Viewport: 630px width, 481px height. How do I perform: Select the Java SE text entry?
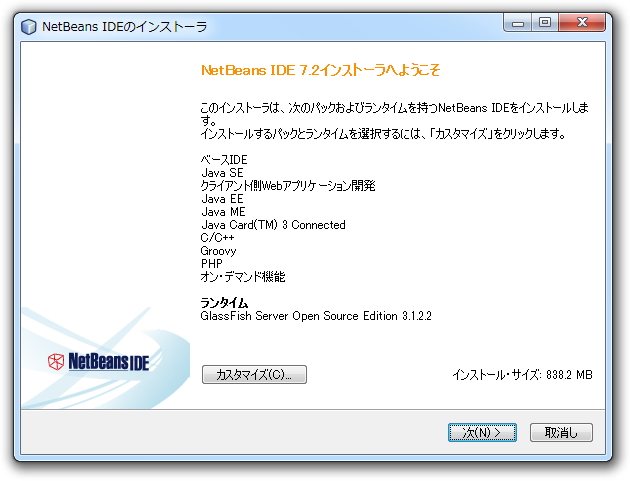(x=222, y=173)
